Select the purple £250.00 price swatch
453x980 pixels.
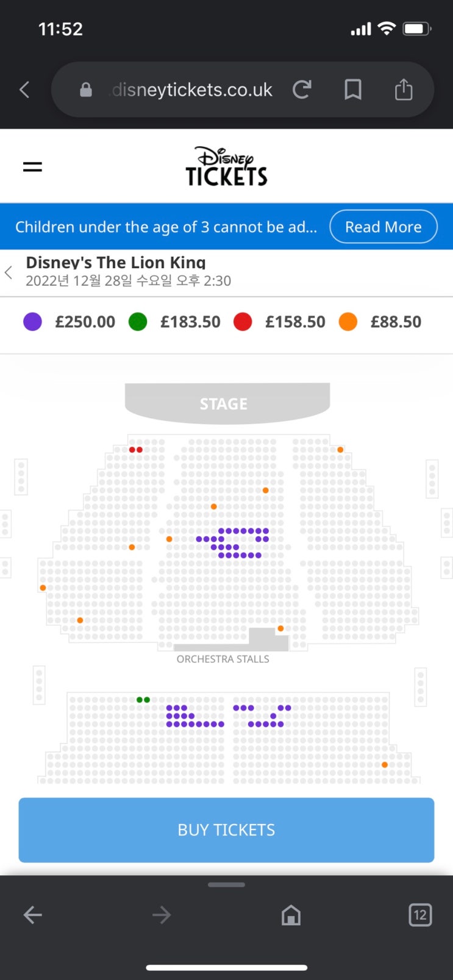point(32,322)
